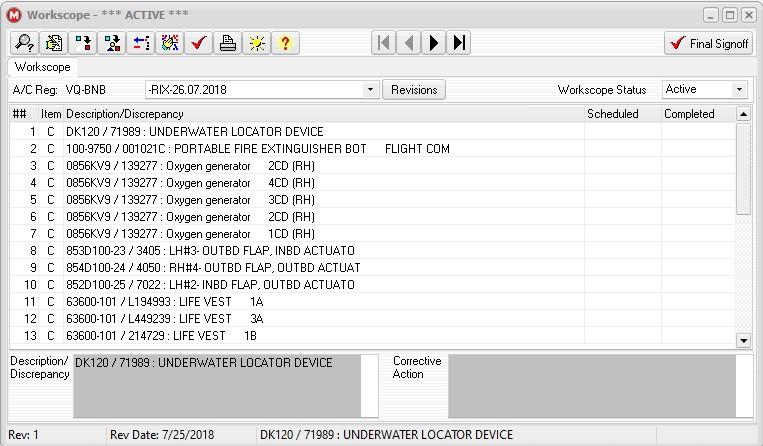The width and height of the screenshot is (763, 446).
Task: Click the Revisions button
Action: click(414, 89)
